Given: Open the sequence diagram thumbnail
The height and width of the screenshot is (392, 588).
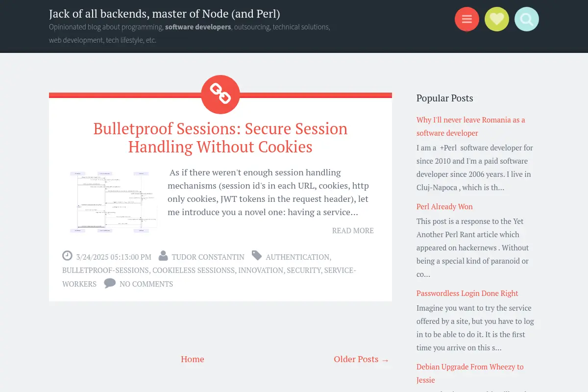Looking at the screenshot, I should [x=114, y=202].
